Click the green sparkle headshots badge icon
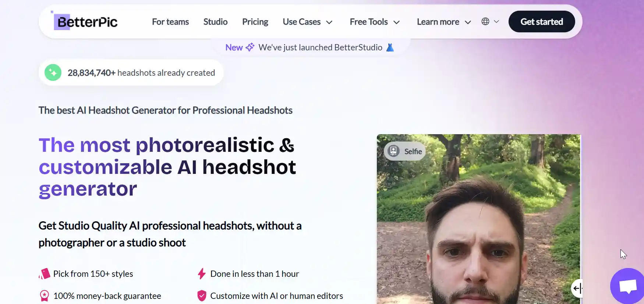Viewport: 644px width, 304px height. pos(53,72)
